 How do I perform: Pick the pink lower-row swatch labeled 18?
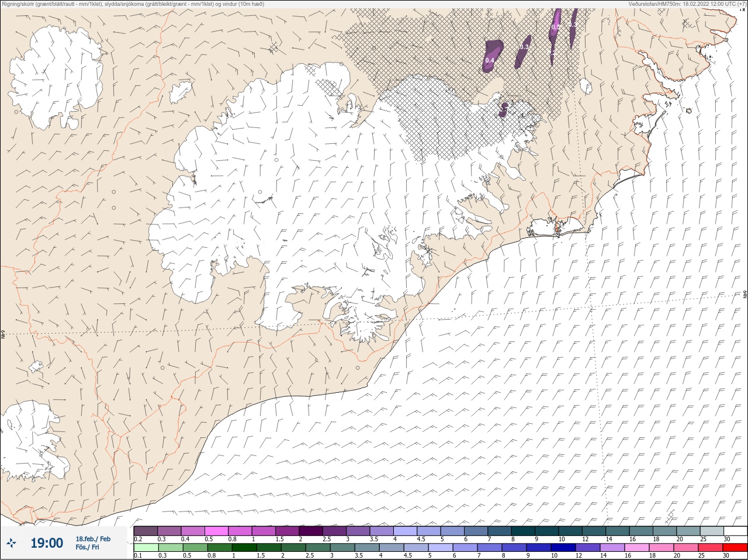(x=662, y=548)
